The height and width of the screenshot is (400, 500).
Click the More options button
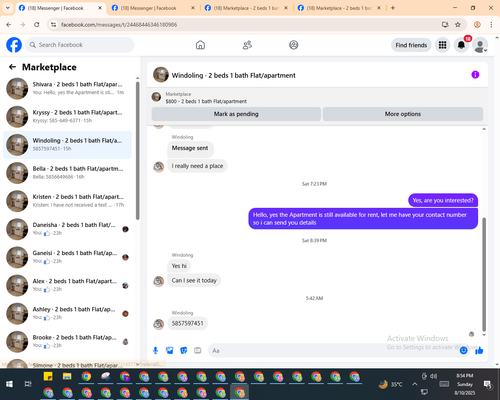403,114
